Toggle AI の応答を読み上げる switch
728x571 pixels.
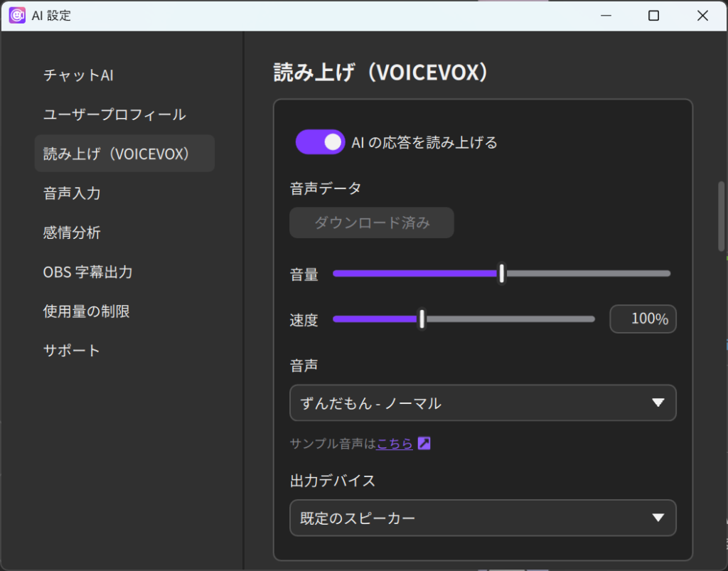(x=320, y=142)
